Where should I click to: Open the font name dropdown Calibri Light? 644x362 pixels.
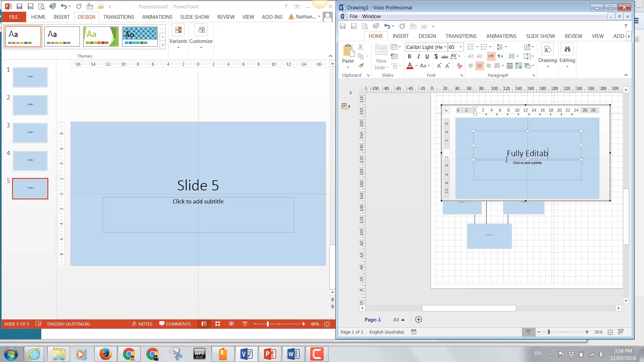(445, 47)
